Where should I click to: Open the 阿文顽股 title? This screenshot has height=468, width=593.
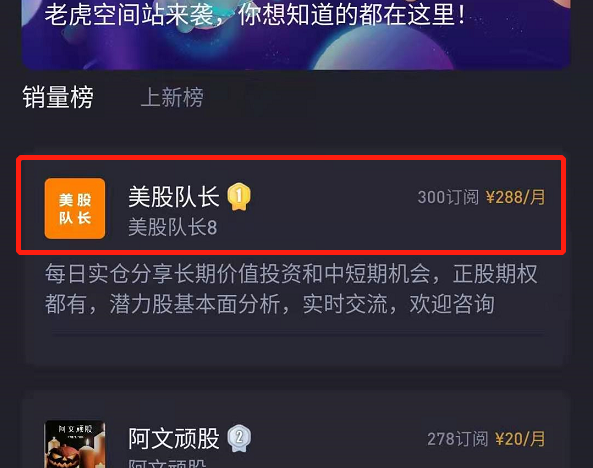174,439
